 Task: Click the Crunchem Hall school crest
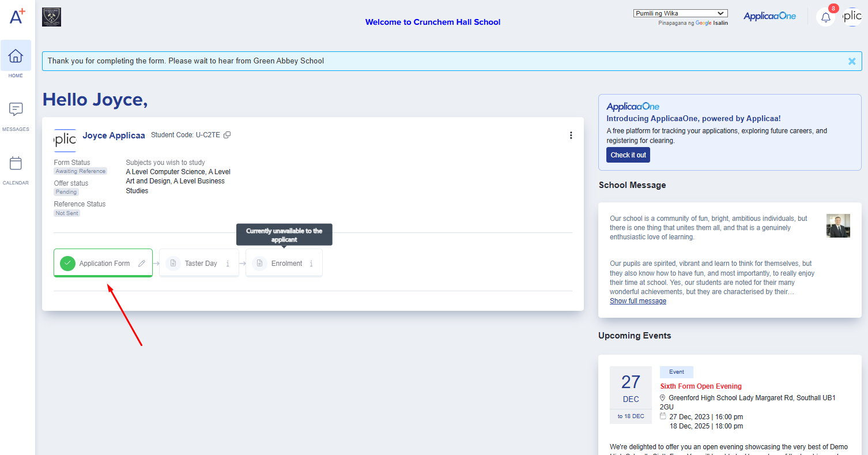pos(51,17)
